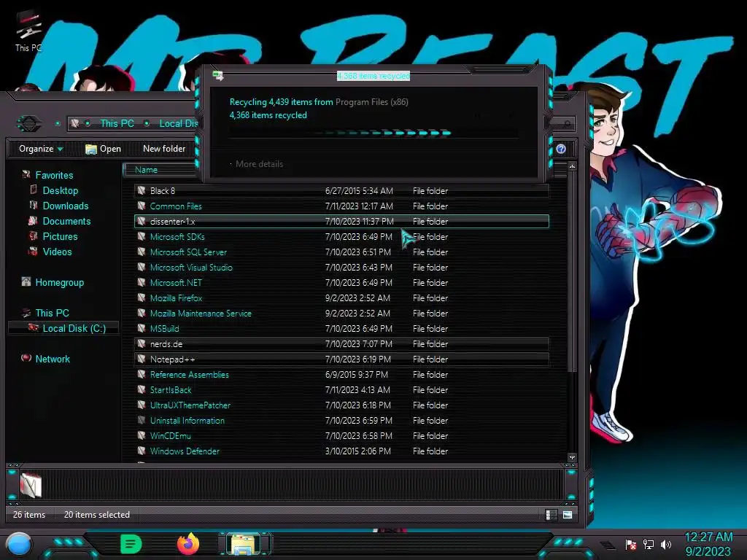Viewport: 747px width, 560px height.
Task: Select the nerds.de folder
Action: point(341,344)
